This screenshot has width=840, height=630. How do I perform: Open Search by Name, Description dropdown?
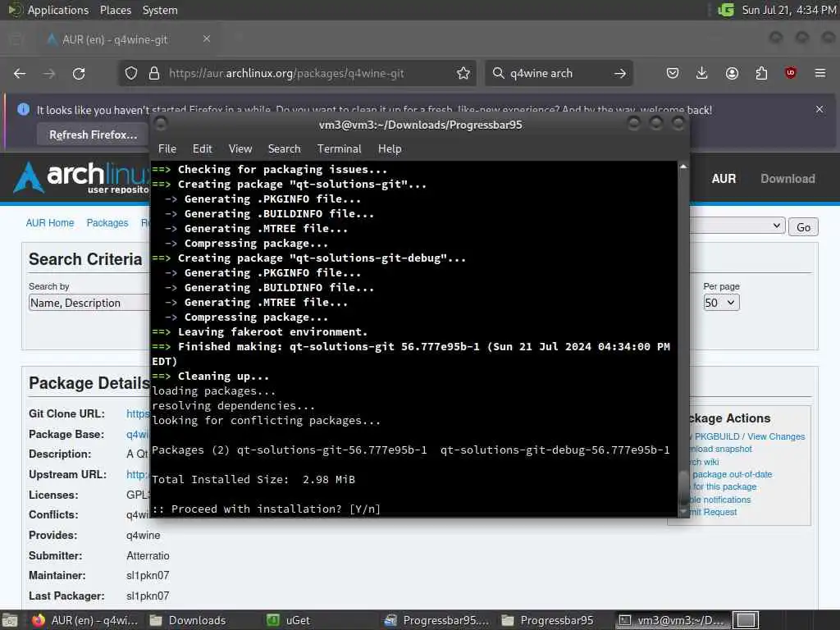[89, 303]
